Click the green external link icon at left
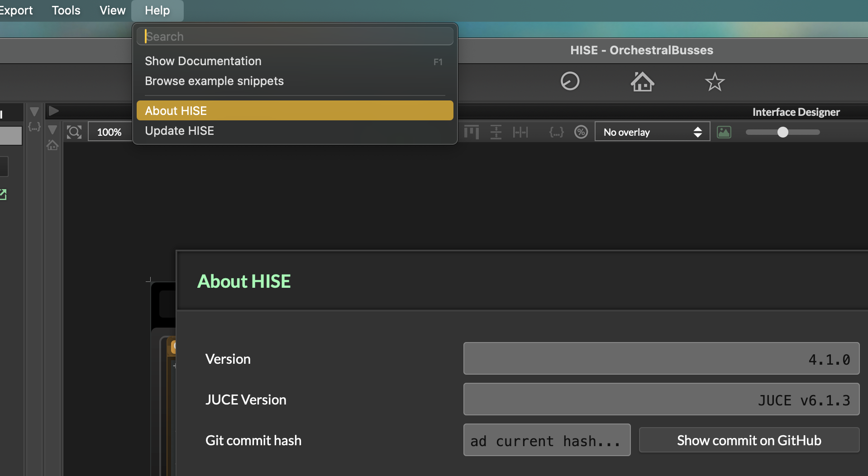Image resolution: width=868 pixels, height=476 pixels. pyautogui.click(x=3, y=195)
